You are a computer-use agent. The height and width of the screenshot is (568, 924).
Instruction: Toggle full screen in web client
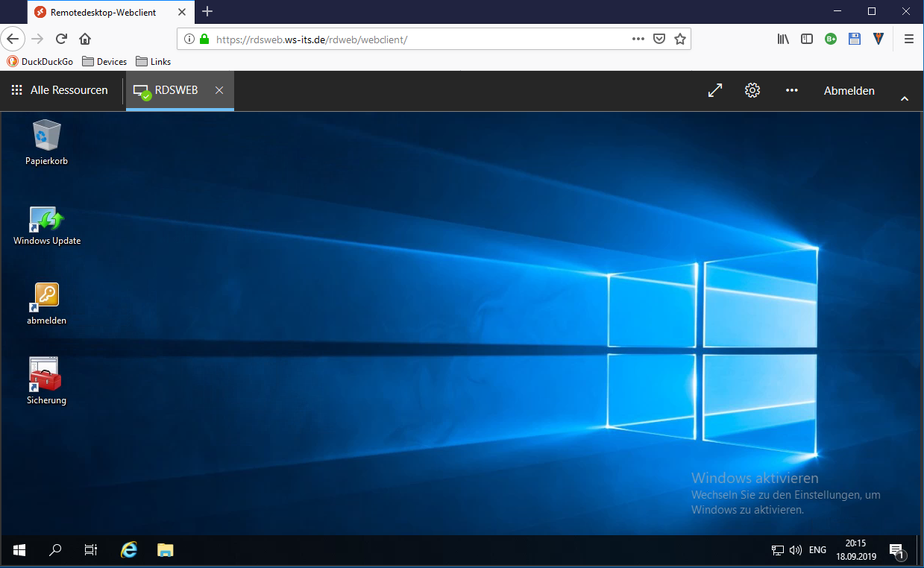tap(715, 90)
